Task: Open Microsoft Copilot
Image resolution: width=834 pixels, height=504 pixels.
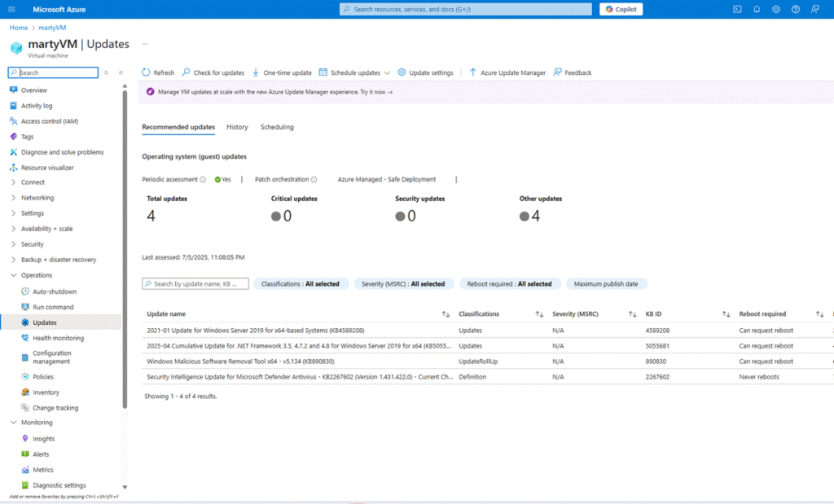Action: 621,9
